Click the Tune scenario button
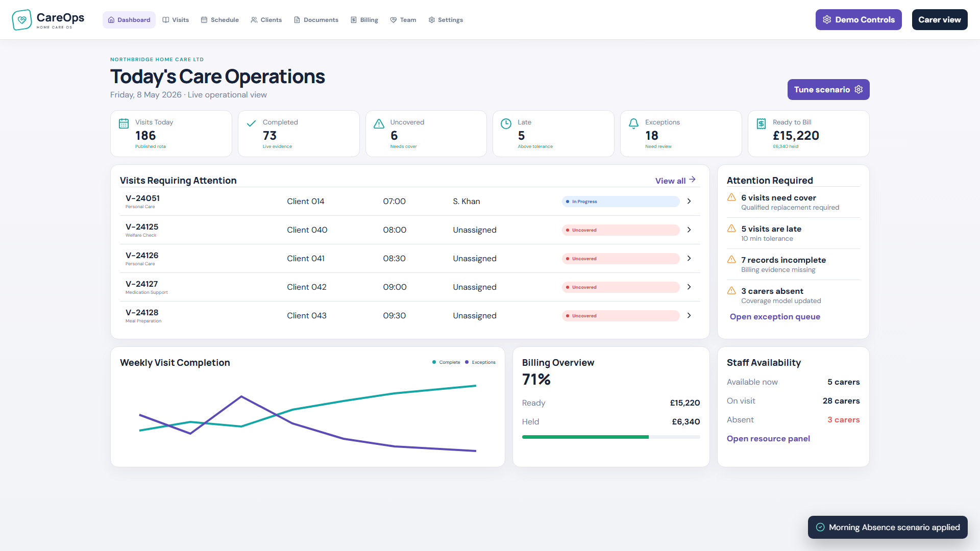 tap(828, 89)
